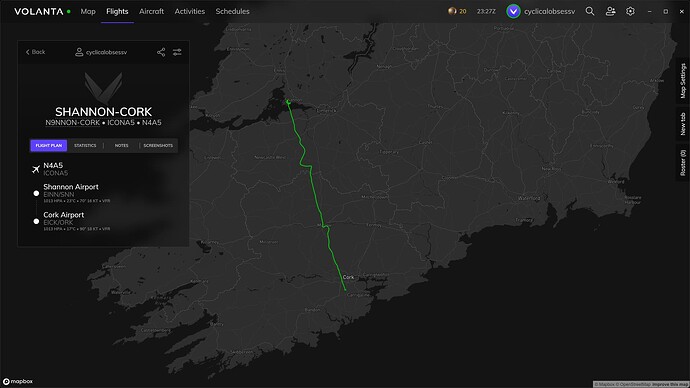Screen dimensions: 690x388
Task: Click the EINN/SNN airport code
Action: [59, 194]
